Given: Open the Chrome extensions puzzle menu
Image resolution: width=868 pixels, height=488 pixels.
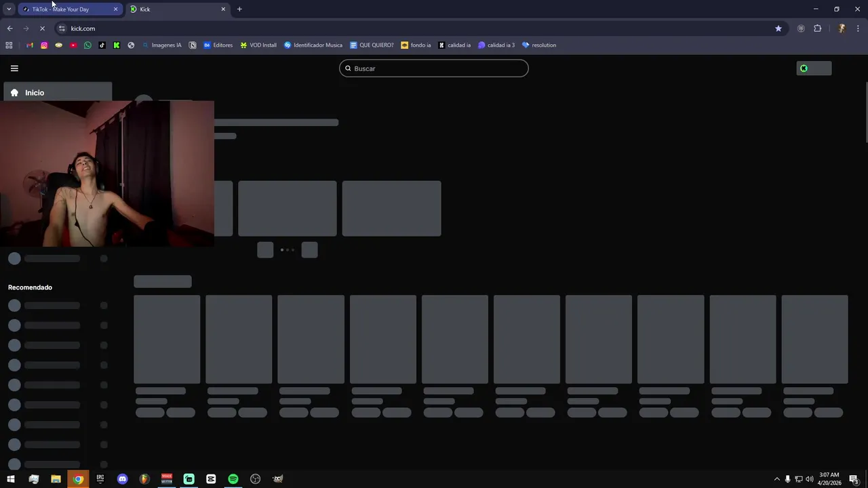Looking at the screenshot, I should pyautogui.click(x=817, y=28).
